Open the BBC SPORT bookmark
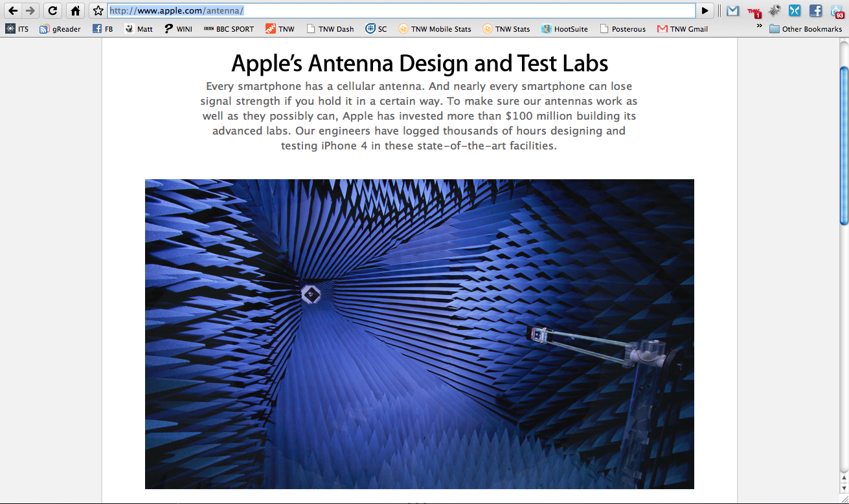This screenshot has height=504, width=849. tap(229, 29)
